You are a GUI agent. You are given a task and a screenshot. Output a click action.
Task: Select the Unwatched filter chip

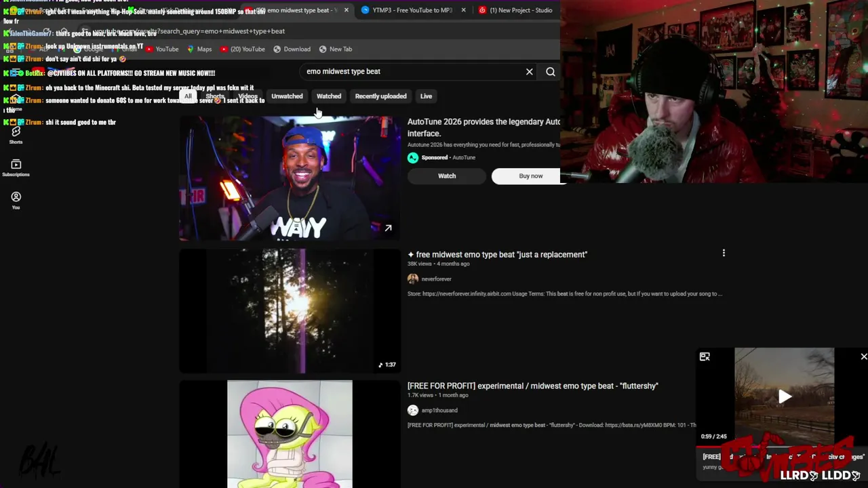click(x=287, y=96)
